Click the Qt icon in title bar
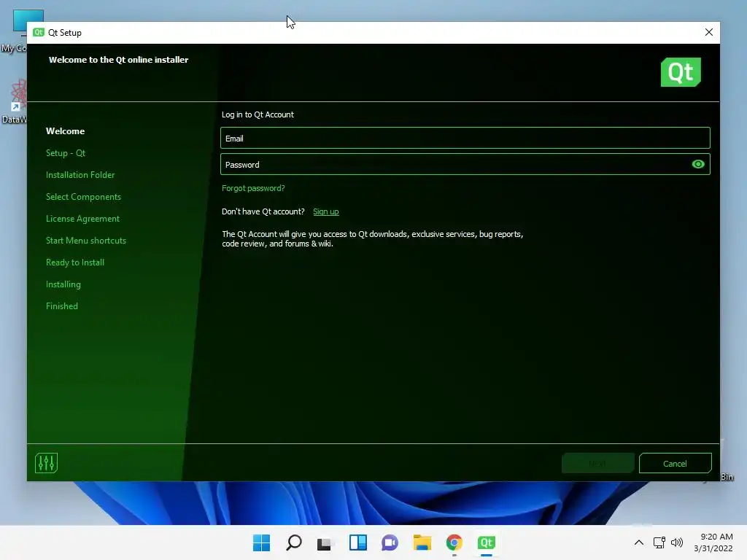The image size is (747, 560). [39, 32]
